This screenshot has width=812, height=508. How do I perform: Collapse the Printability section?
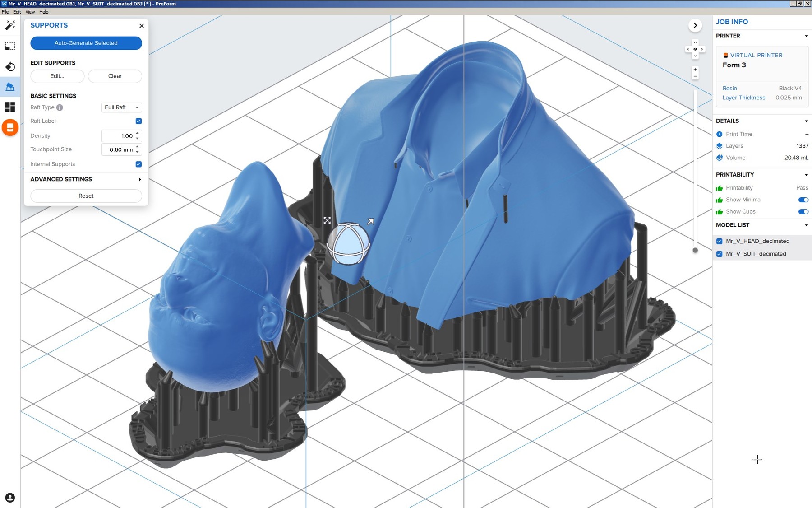(807, 175)
